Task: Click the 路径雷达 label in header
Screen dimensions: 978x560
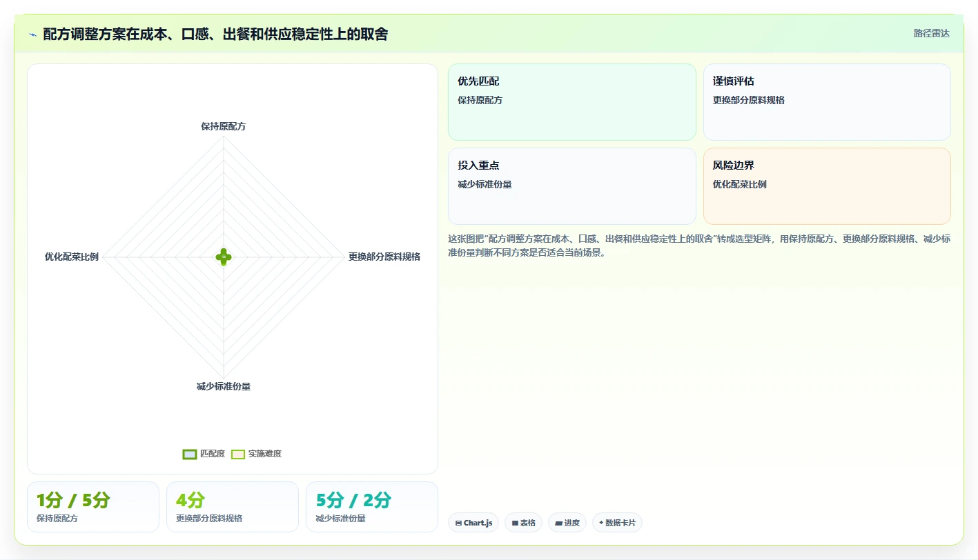Action: click(x=932, y=33)
